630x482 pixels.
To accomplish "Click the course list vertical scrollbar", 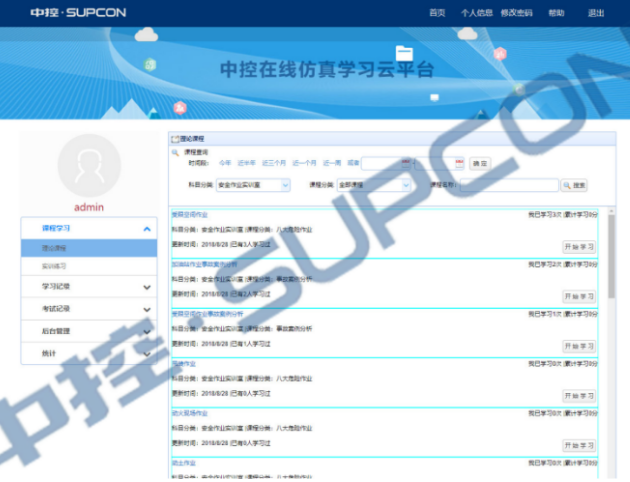I will click(611, 257).
